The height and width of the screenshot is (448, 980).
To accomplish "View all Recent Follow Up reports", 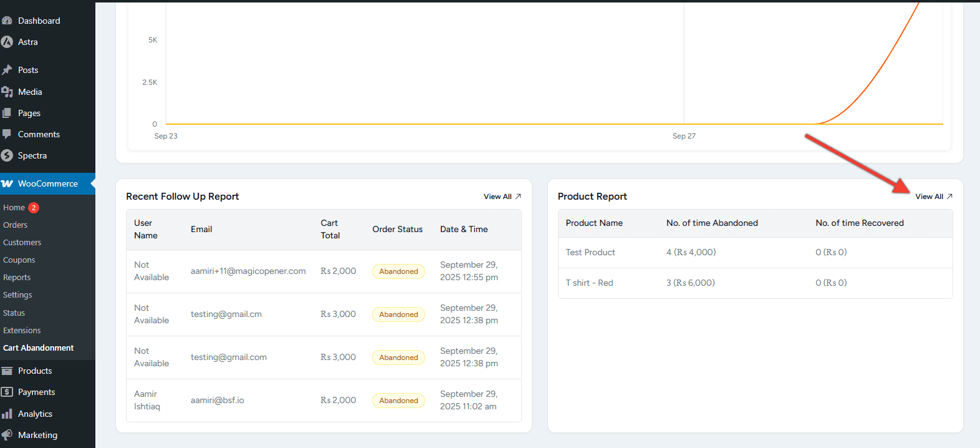I will tap(502, 197).
